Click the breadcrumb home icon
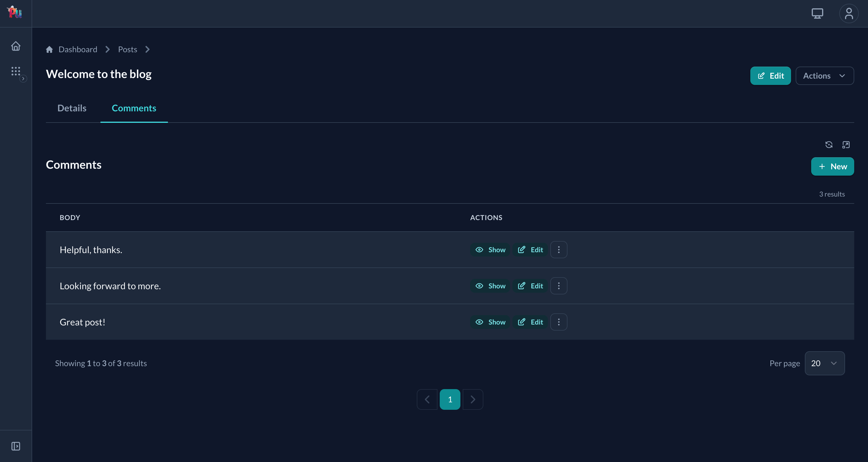The image size is (868, 462). pos(50,50)
